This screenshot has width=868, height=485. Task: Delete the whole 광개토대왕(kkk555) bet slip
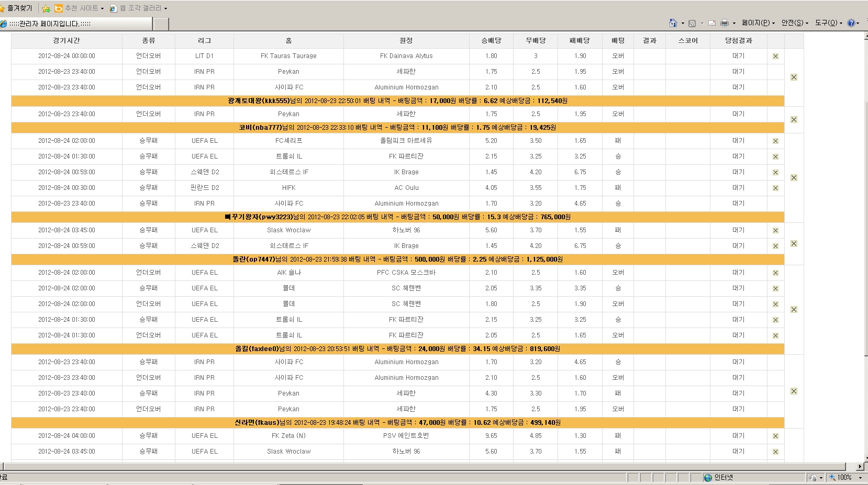[x=794, y=77]
